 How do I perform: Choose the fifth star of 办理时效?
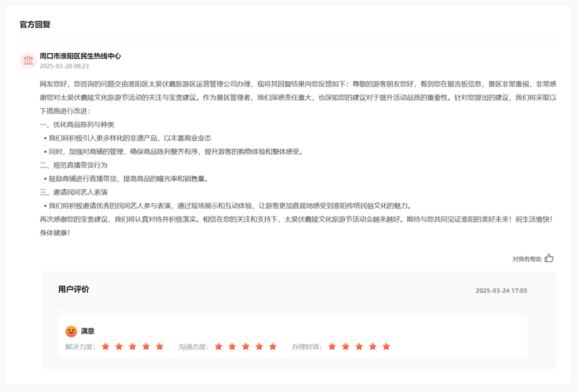386,347
